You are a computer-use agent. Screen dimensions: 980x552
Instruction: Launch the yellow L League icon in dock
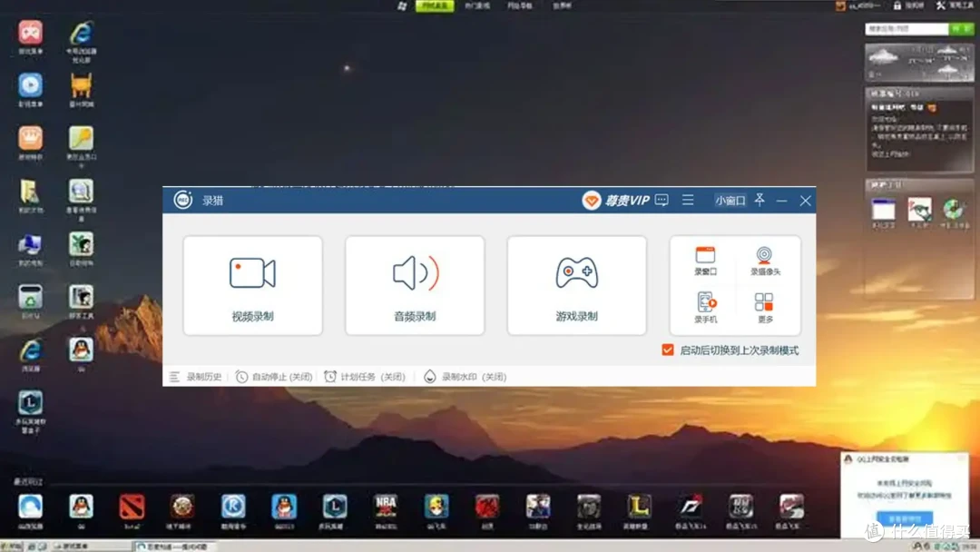pos(639,507)
